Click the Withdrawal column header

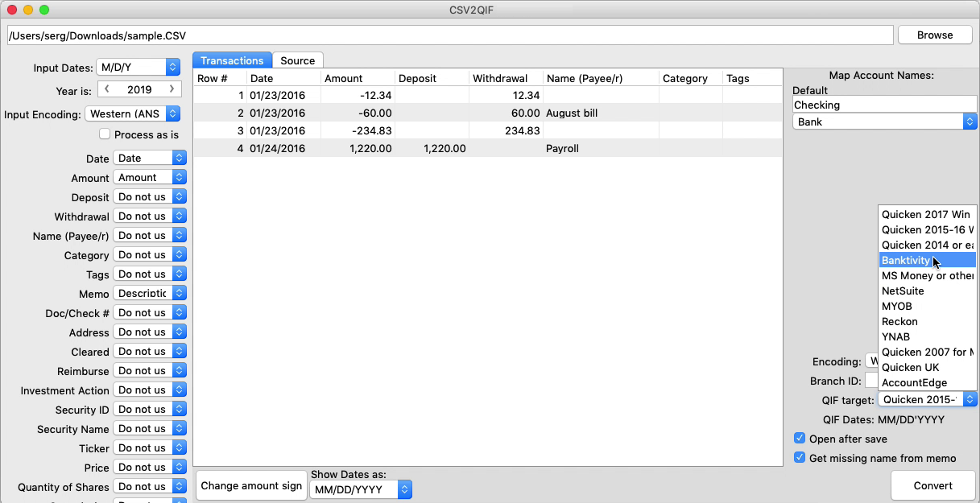pyautogui.click(x=506, y=78)
